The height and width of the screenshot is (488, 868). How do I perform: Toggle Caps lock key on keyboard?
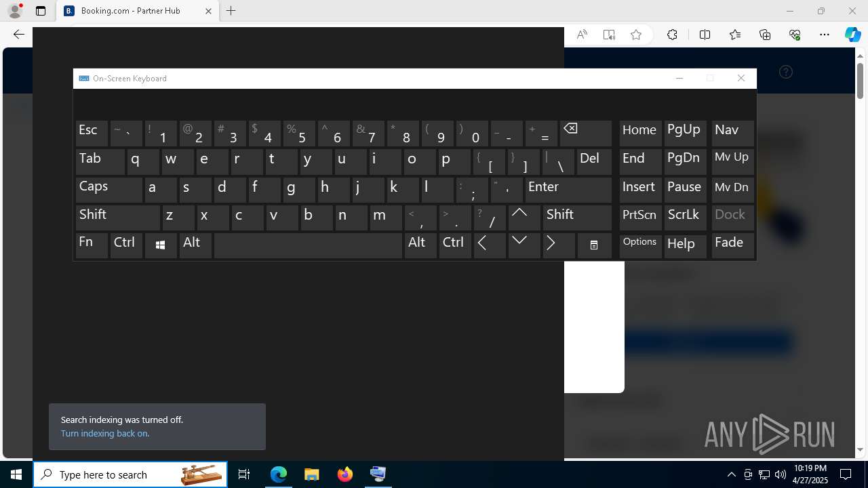point(109,190)
